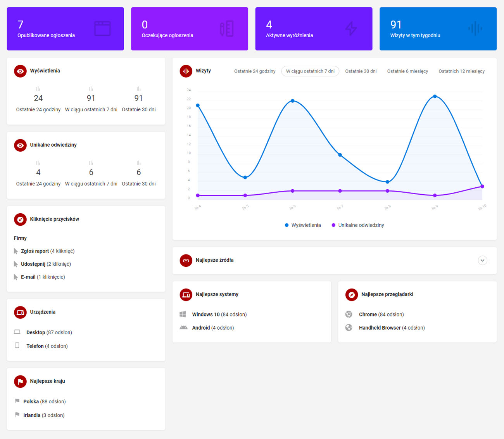Click the lis 10 endpoint on purple line
The image size is (504, 439).
[482, 187]
